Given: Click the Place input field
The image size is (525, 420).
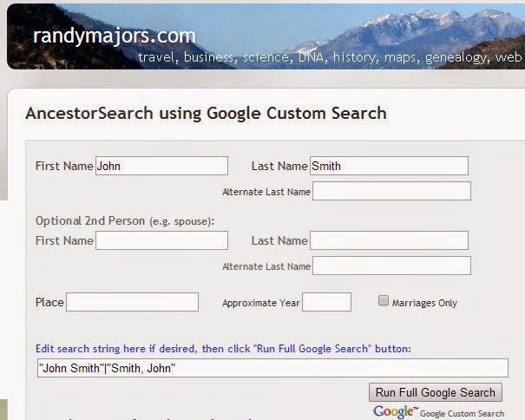Looking at the screenshot, I should (132, 302).
